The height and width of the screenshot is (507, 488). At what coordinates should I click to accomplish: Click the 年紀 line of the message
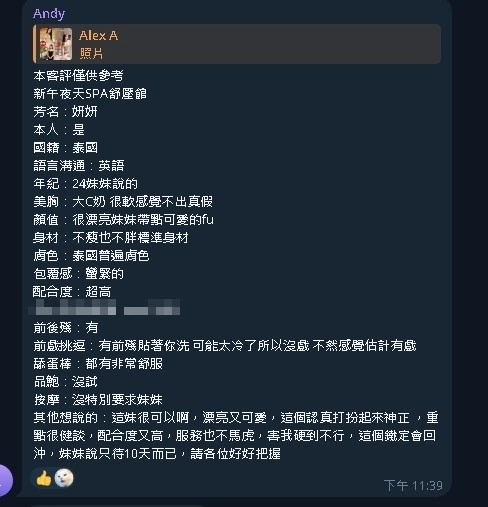pyautogui.click(x=85, y=184)
